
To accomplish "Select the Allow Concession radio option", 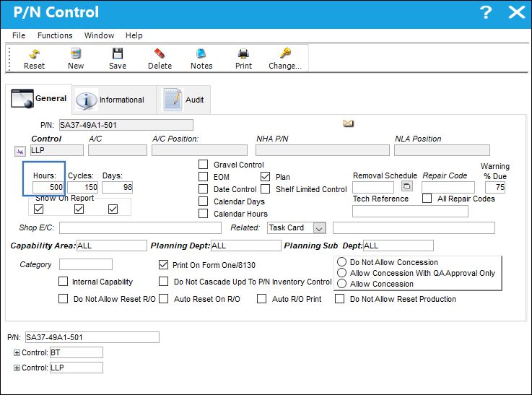I will click(x=341, y=284).
